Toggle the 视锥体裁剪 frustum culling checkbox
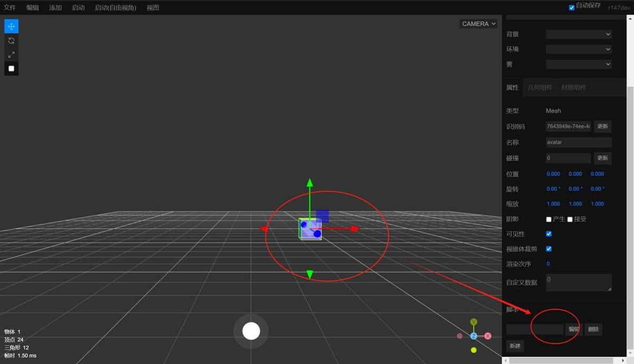Image resolution: width=634 pixels, height=364 pixels. 549,249
